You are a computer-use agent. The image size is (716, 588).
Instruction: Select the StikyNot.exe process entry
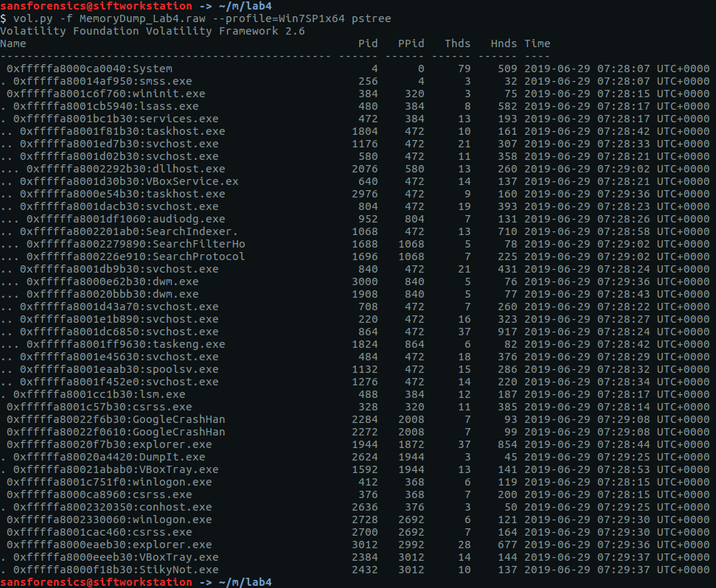[x=116, y=570]
